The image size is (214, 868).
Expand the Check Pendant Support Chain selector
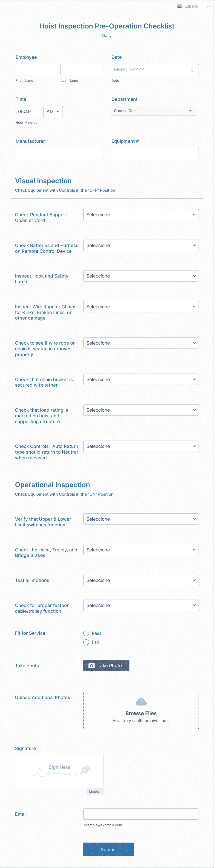(141, 215)
